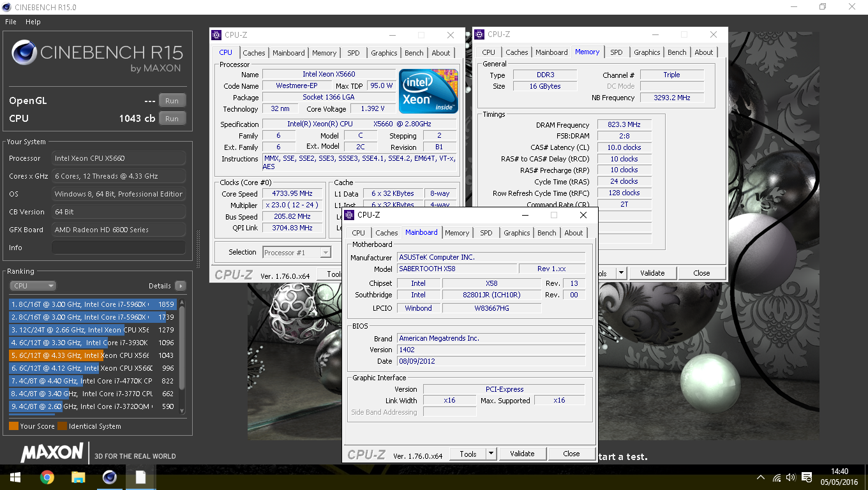
Task: Run the OpenGL benchmark
Action: pyautogui.click(x=172, y=101)
